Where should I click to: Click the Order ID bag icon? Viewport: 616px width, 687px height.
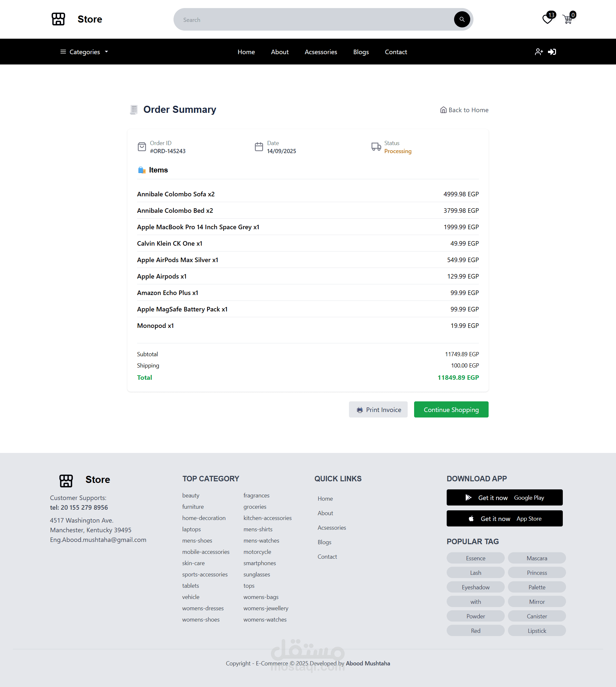(x=142, y=147)
